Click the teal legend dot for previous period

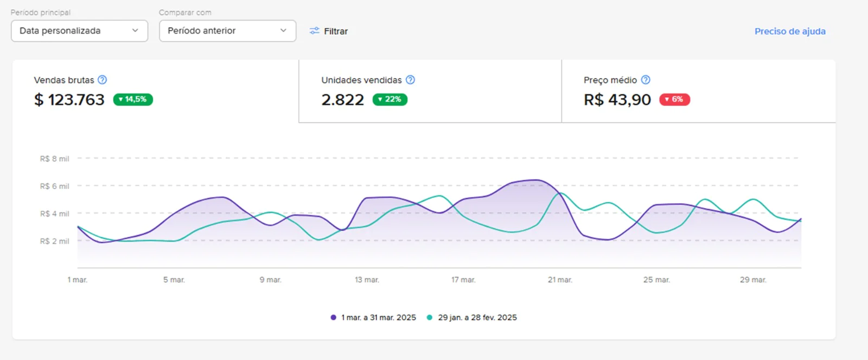coord(430,318)
